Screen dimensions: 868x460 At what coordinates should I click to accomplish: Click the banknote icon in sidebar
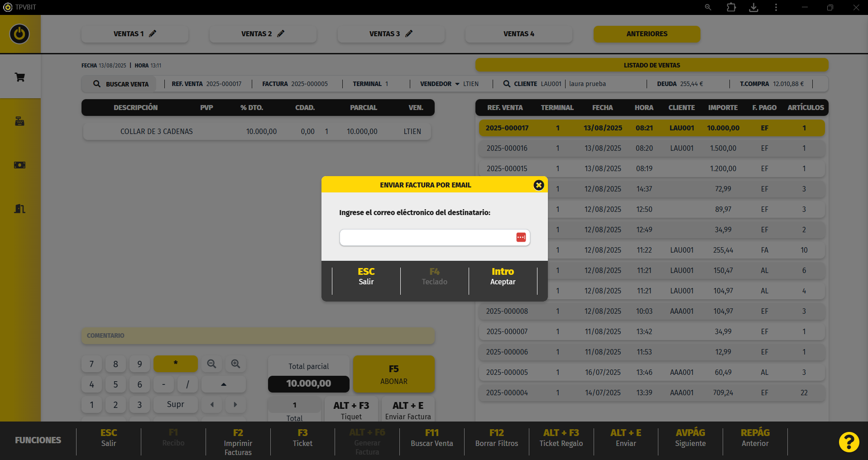coord(20,165)
